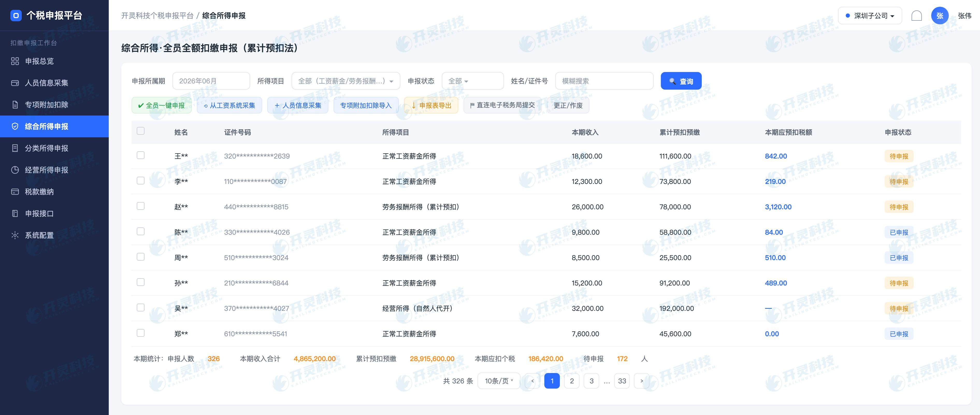Click the 张伟 username
The height and width of the screenshot is (415, 980).
pos(964,16)
